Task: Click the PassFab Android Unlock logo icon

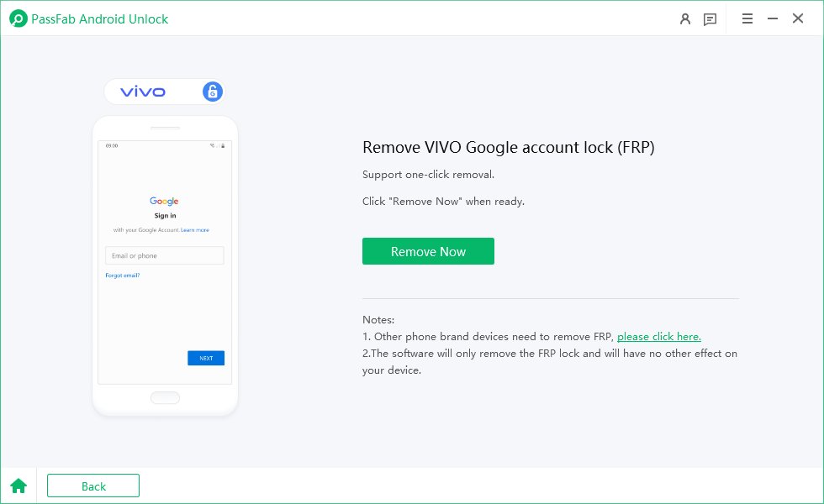Action: (x=18, y=18)
